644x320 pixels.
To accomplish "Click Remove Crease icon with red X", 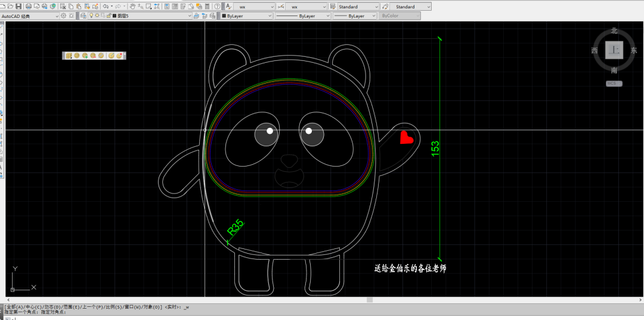I will [x=119, y=56].
